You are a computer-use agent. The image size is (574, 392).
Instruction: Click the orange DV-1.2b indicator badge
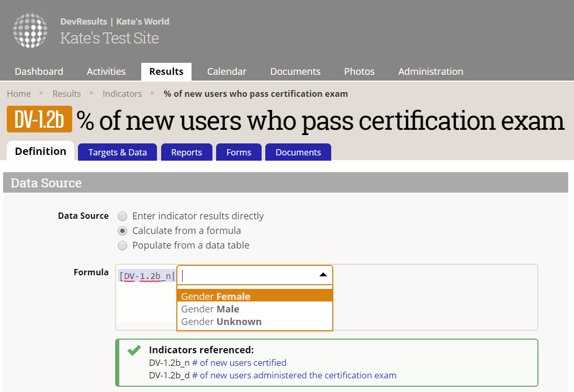point(39,120)
